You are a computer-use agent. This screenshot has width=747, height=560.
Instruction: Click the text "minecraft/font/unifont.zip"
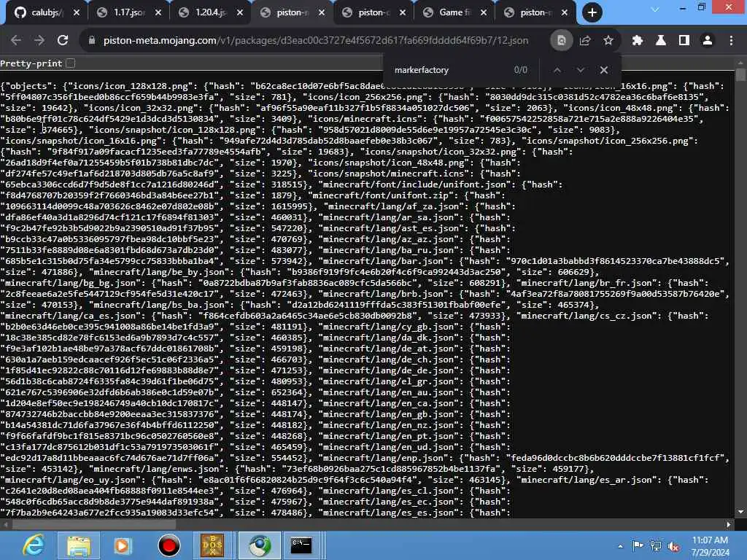point(382,195)
